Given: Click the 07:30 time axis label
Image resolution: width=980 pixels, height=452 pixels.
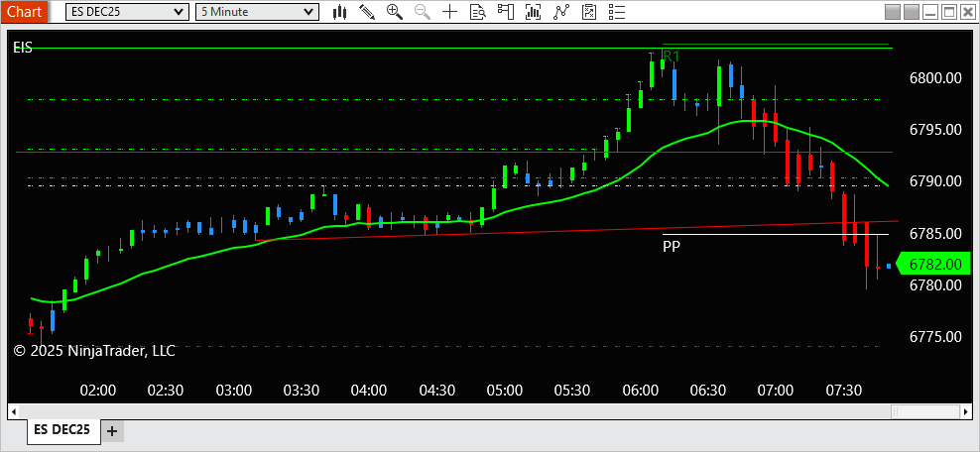Looking at the screenshot, I should (x=844, y=391).
